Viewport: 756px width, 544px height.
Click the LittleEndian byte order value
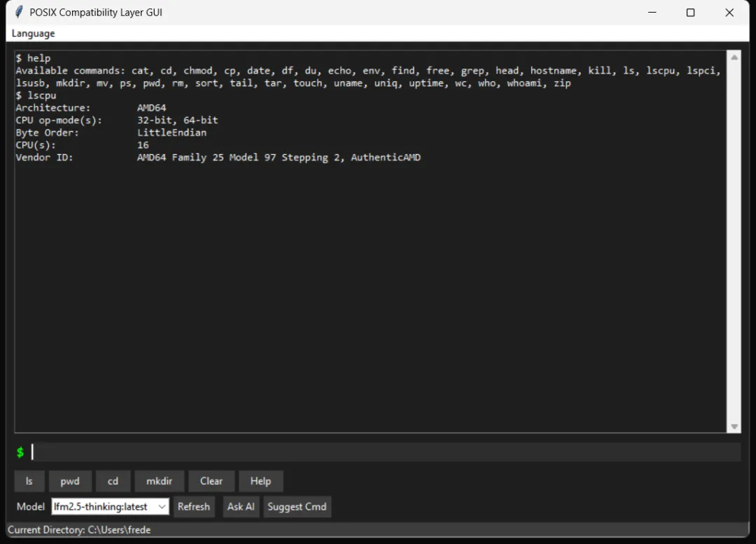(x=171, y=132)
